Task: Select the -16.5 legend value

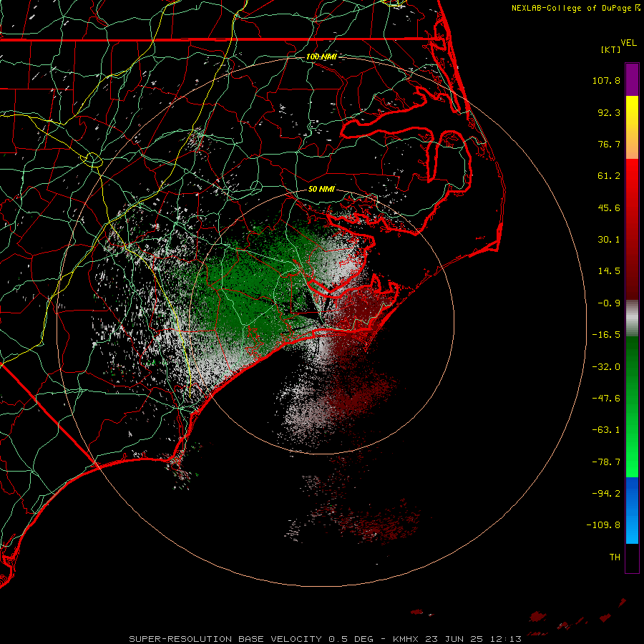Action: pyautogui.click(x=606, y=335)
